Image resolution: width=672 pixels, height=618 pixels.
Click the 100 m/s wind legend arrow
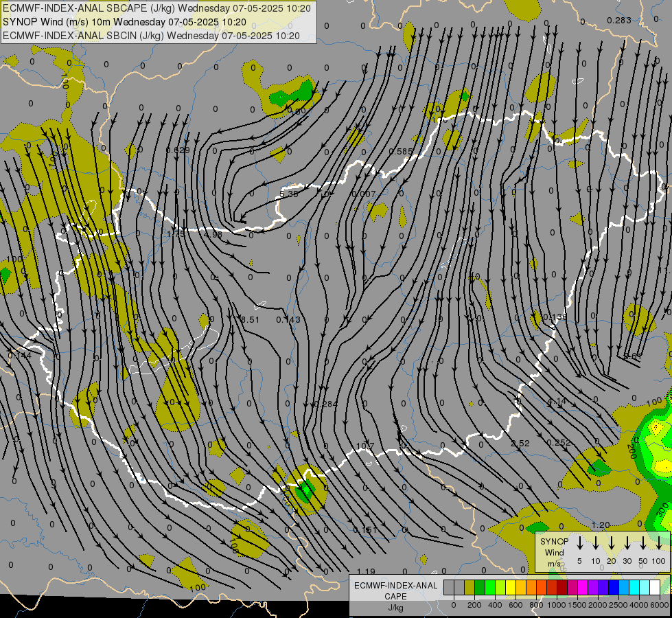tap(659, 542)
